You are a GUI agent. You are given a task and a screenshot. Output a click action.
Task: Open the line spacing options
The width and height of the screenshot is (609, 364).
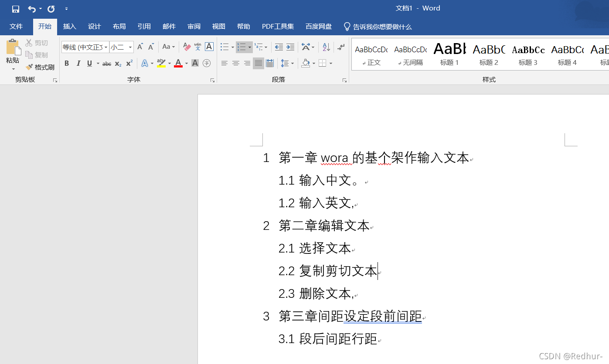[288, 63]
